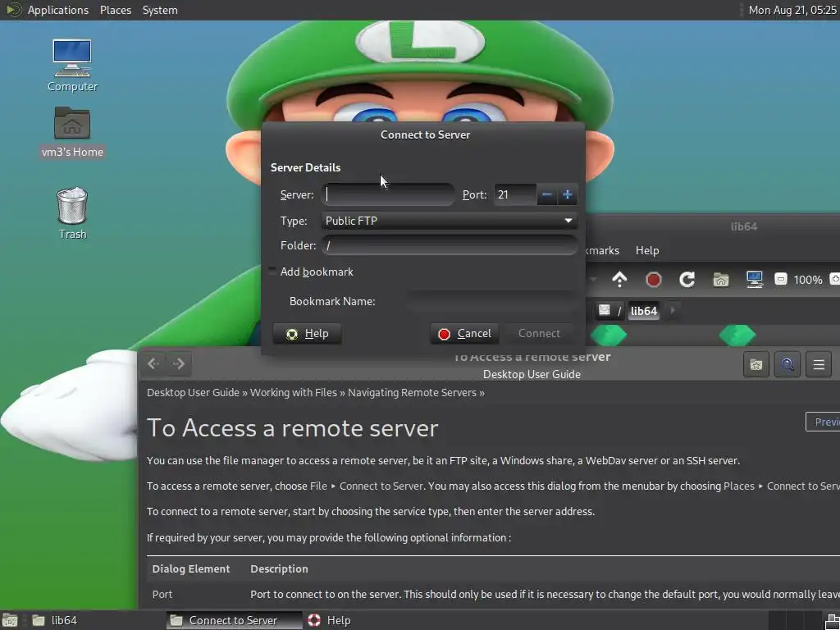Follow the Working with Files breadcrumb link

(x=294, y=393)
